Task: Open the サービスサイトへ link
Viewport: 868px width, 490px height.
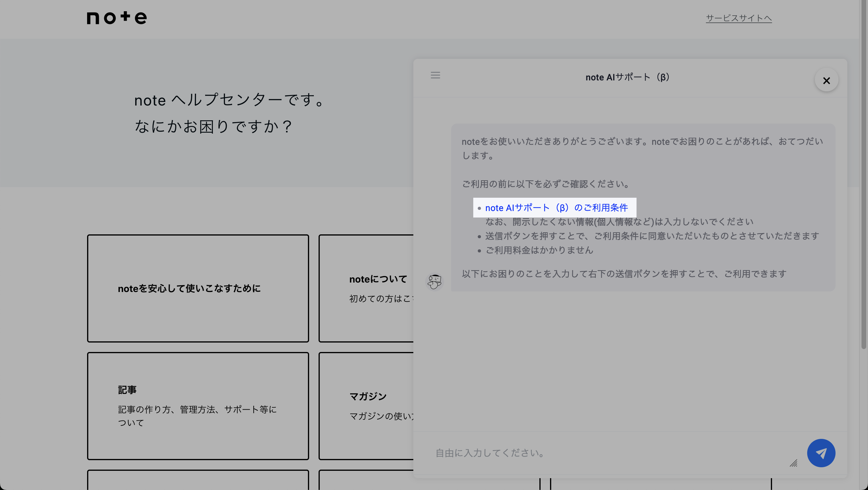Action: point(739,18)
